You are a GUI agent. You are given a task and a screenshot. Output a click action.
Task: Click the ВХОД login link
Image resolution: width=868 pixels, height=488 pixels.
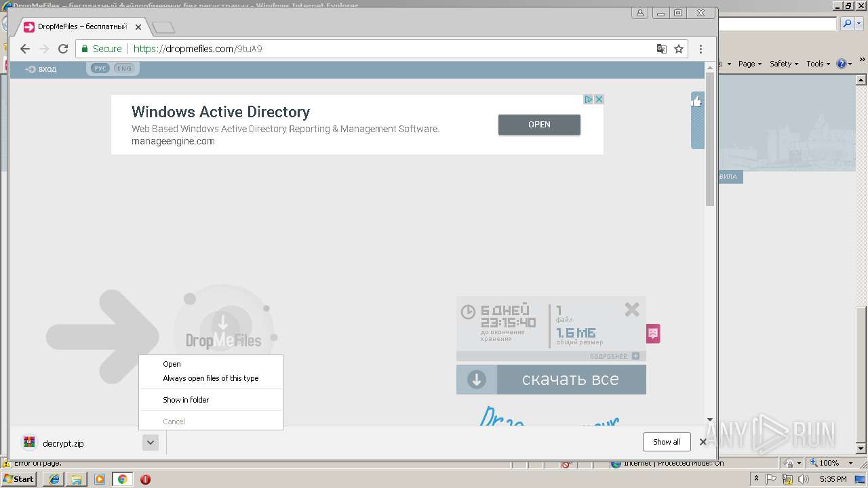coord(41,69)
